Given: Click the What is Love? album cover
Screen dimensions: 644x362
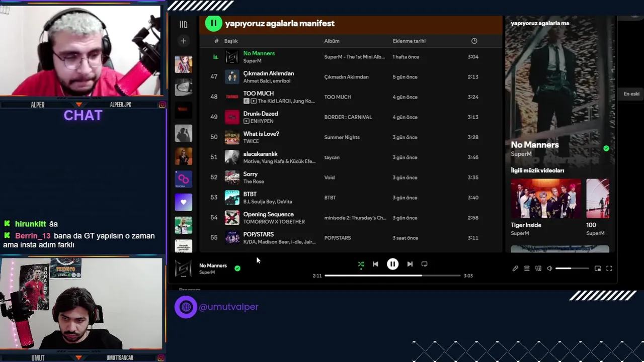Looking at the screenshot, I should point(232,137).
